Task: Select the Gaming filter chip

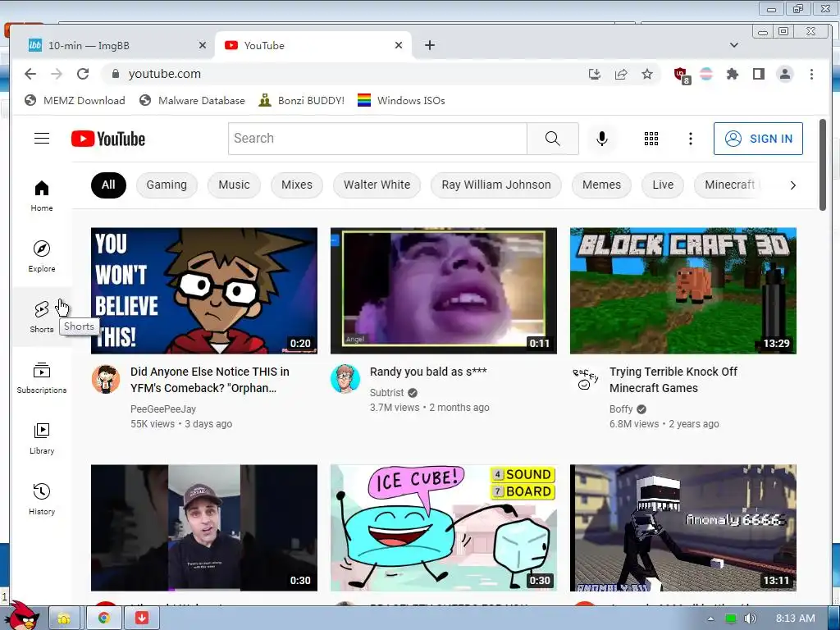Action: [167, 185]
